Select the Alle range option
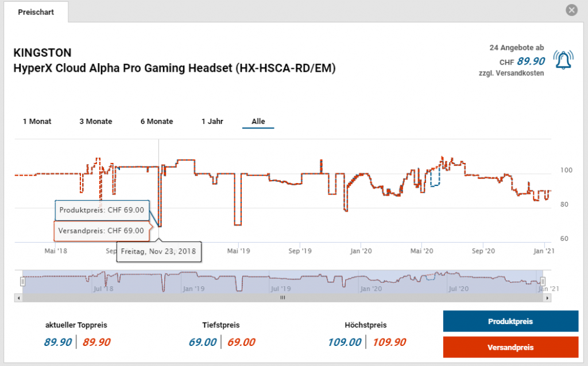The height and width of the screenshot is (366, 588). 258,121
